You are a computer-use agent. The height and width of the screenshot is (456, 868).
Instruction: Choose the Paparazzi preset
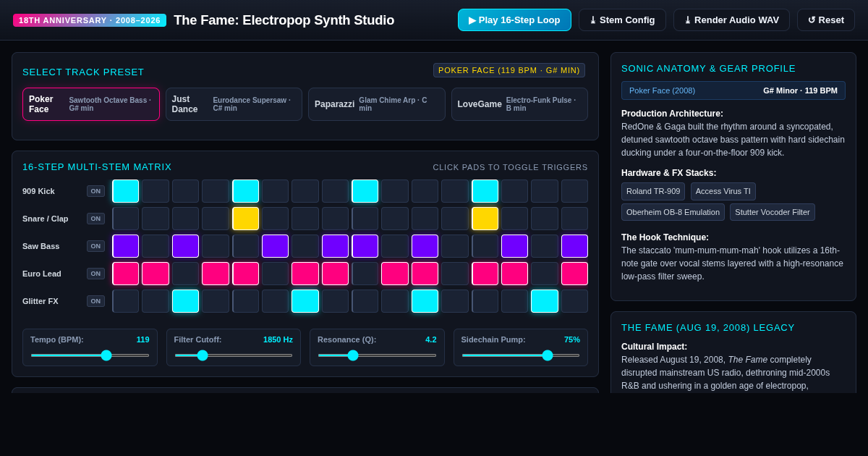pos(377,104)
